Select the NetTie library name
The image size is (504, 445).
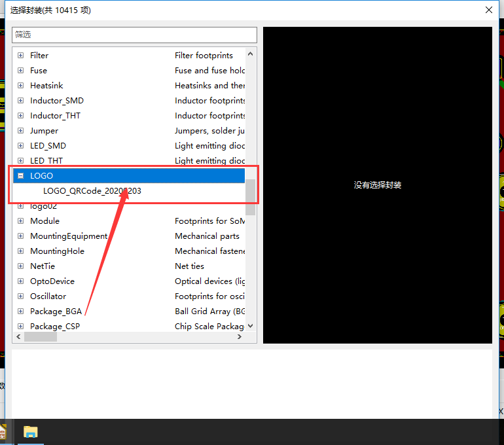[43, 266]
